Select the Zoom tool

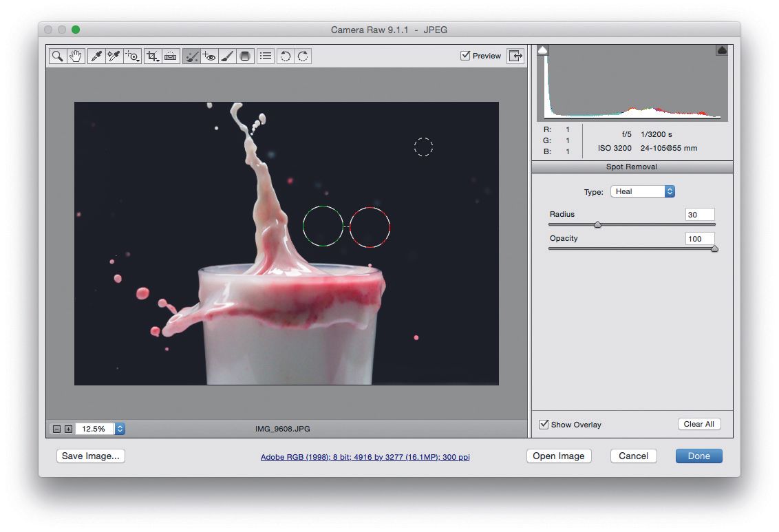point(58,56)
